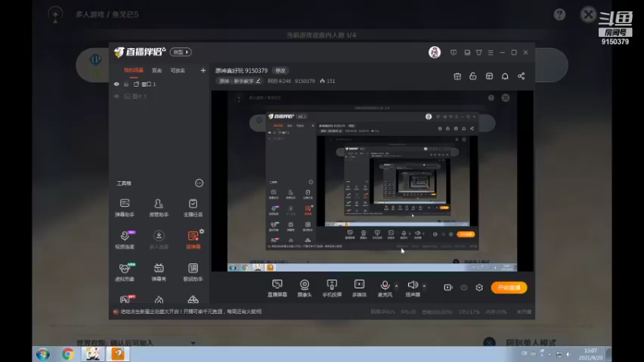This screenshot has width=644, height=362.
Task: Open notification bell icon above preview
Action: coord(506,76)
